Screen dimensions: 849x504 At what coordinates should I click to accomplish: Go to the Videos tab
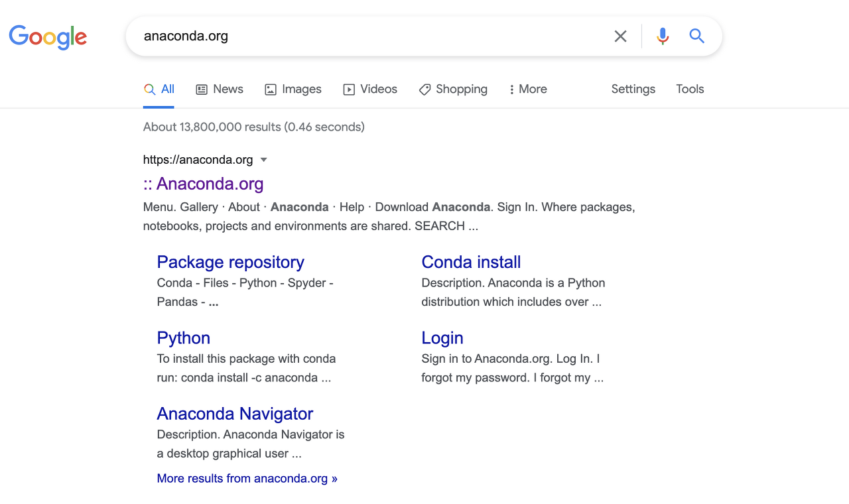pos(370,89)
